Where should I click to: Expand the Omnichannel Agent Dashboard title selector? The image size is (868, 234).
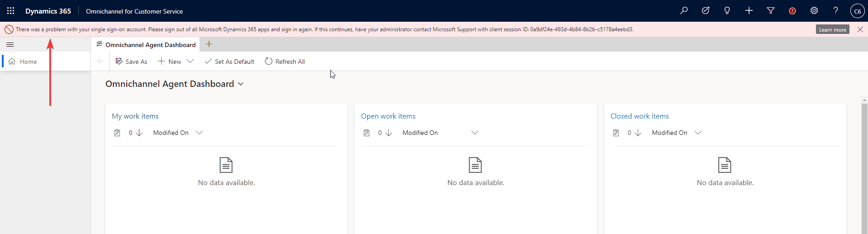241,84
